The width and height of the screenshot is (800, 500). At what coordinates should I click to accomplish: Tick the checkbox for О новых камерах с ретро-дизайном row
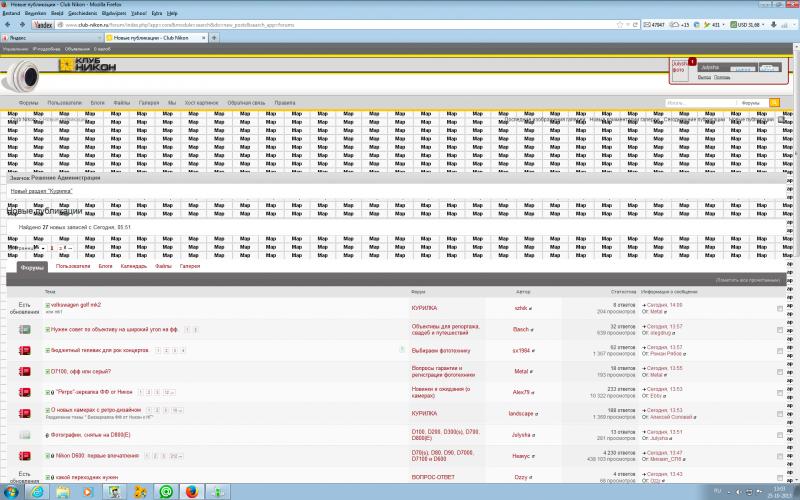[780, 414]
